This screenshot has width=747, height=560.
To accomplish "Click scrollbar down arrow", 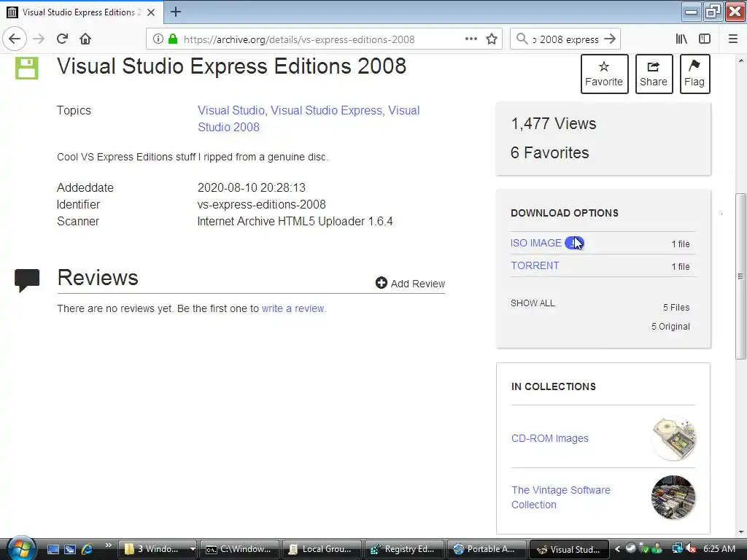I will pos(740,532).
